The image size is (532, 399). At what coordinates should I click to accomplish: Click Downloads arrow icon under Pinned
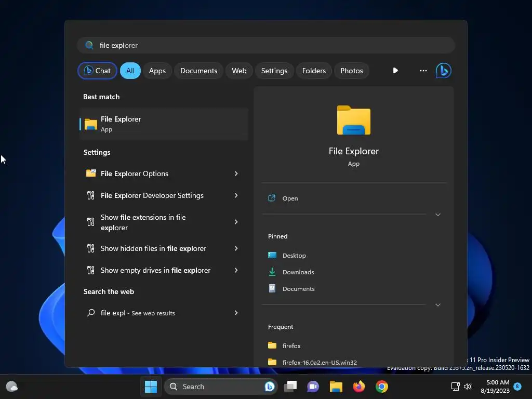pos(272,272)
